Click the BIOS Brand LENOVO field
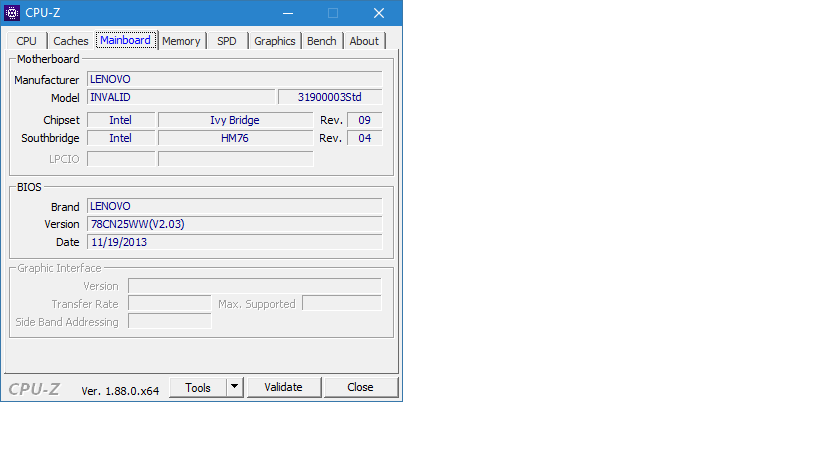 235,206
